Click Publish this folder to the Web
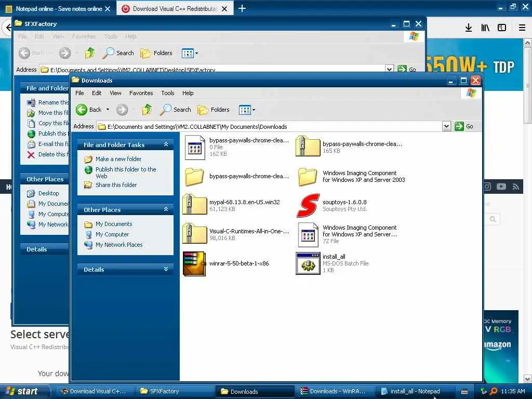The height and width of the screenshot is (399, 532). click(x=126, y=172)
